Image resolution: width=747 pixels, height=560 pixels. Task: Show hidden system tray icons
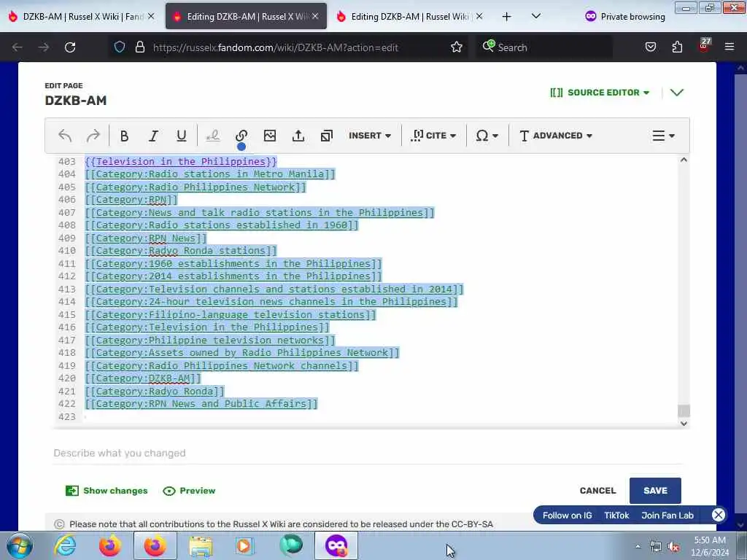coord(638,547)
